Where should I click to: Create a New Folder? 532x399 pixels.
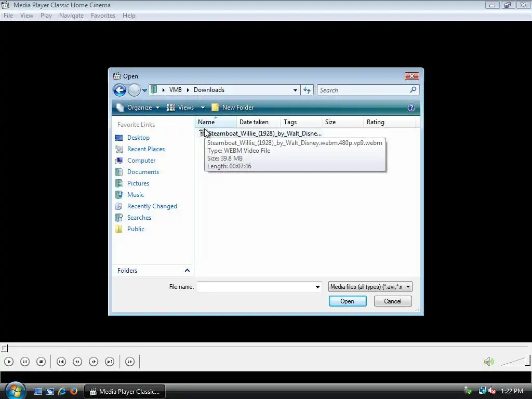(232, 108)
